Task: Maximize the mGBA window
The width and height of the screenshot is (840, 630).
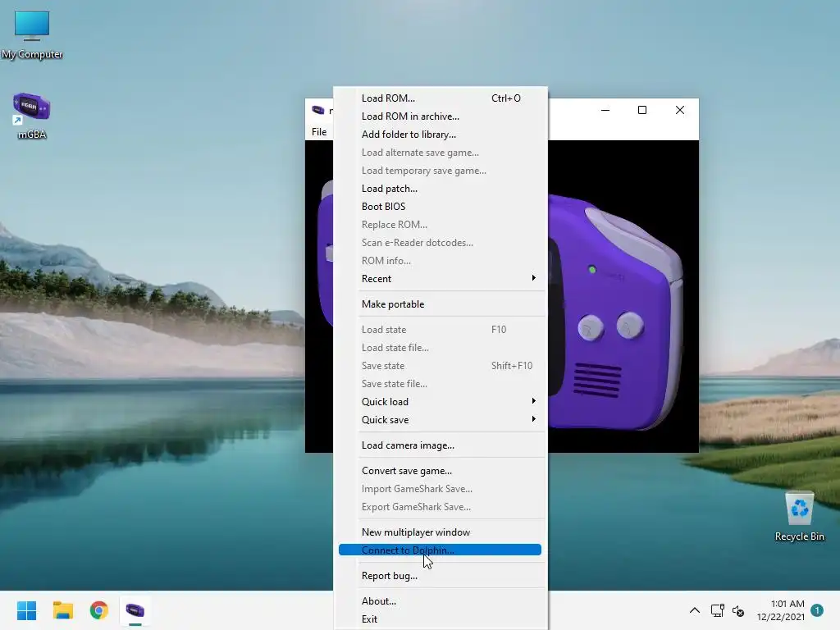Action: [x=642, y=110]
